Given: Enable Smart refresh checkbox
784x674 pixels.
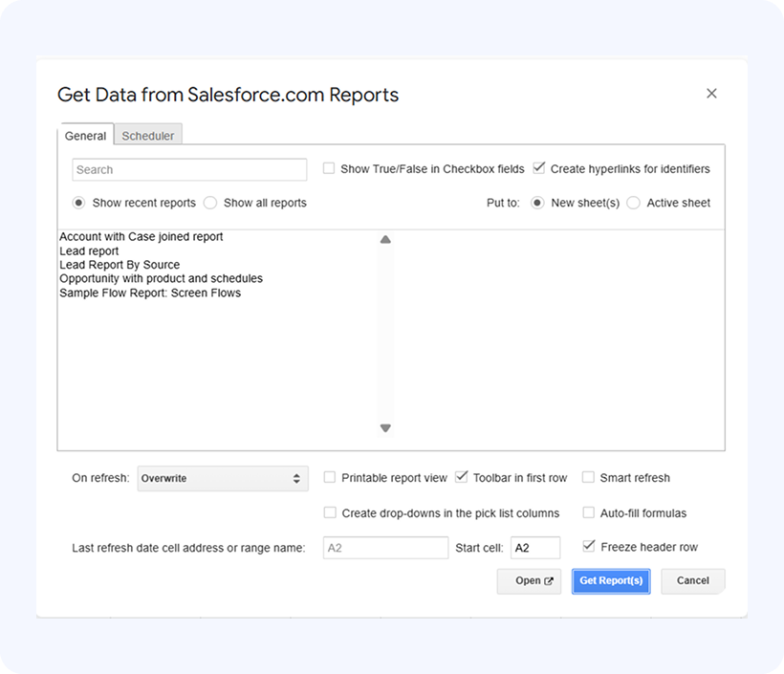Looking at the screenshot, I should [589, 477].
